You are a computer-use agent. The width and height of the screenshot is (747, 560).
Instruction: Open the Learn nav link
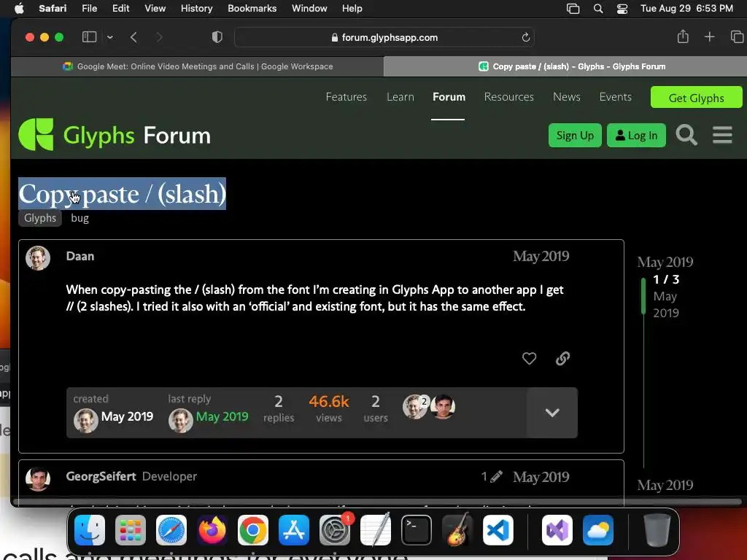click(400, 97)
